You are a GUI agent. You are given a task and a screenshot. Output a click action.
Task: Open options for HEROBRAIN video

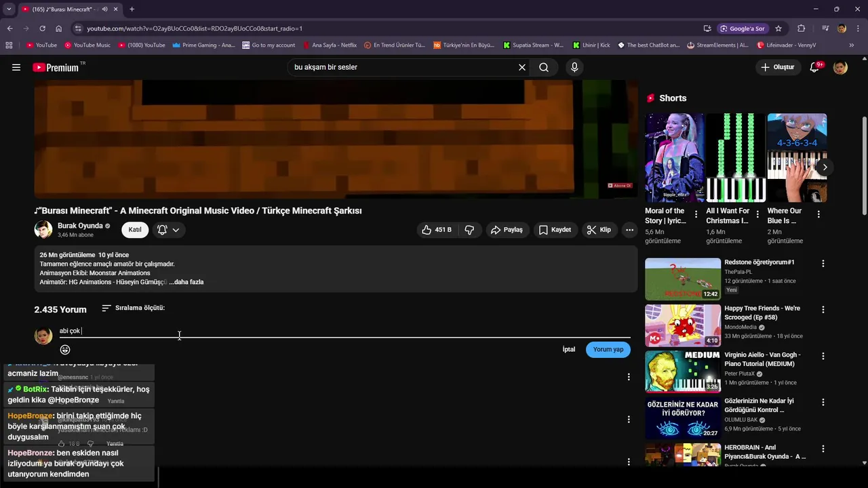coord(823,449)
